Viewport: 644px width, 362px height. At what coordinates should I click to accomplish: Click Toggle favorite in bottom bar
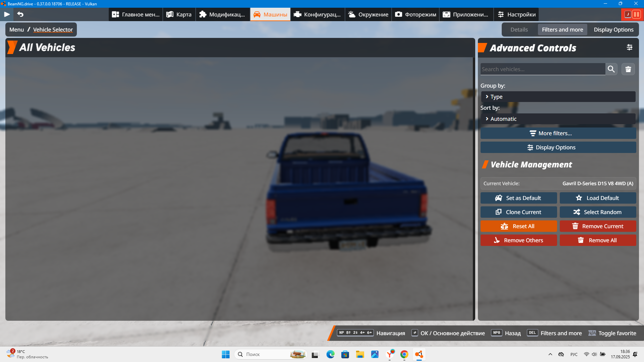click(612, 333)
